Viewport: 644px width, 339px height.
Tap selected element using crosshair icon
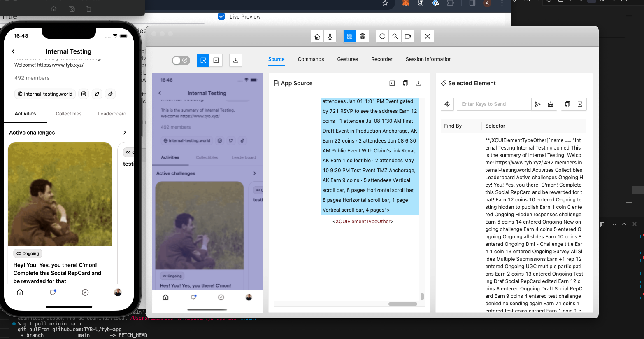coord(447,104)
